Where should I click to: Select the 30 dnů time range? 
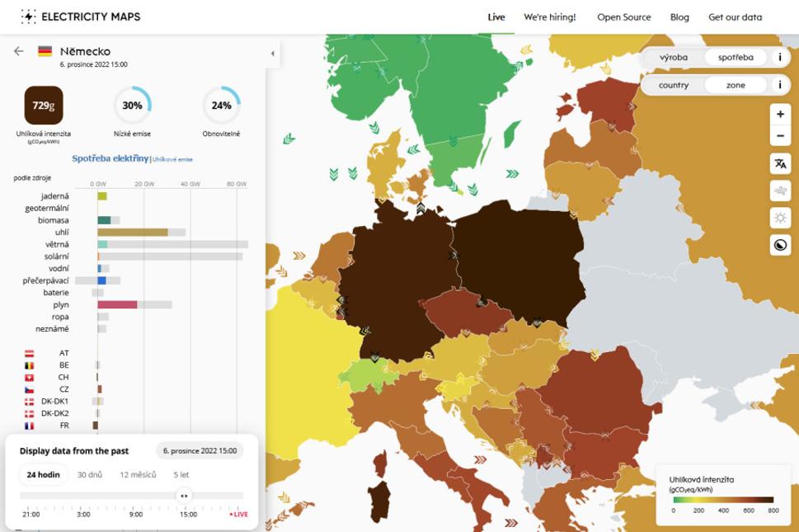pos(90,474)
